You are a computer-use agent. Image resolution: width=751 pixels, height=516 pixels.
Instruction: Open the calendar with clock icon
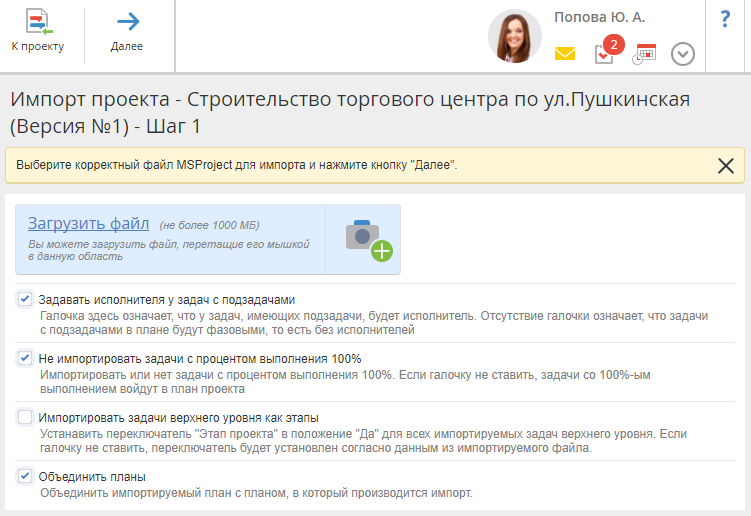point(643,54)
